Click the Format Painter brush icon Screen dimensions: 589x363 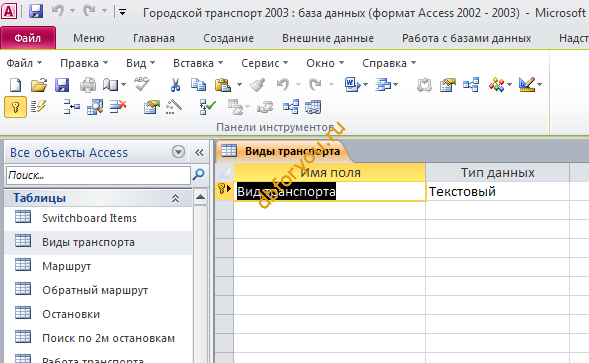pos(257,85)
